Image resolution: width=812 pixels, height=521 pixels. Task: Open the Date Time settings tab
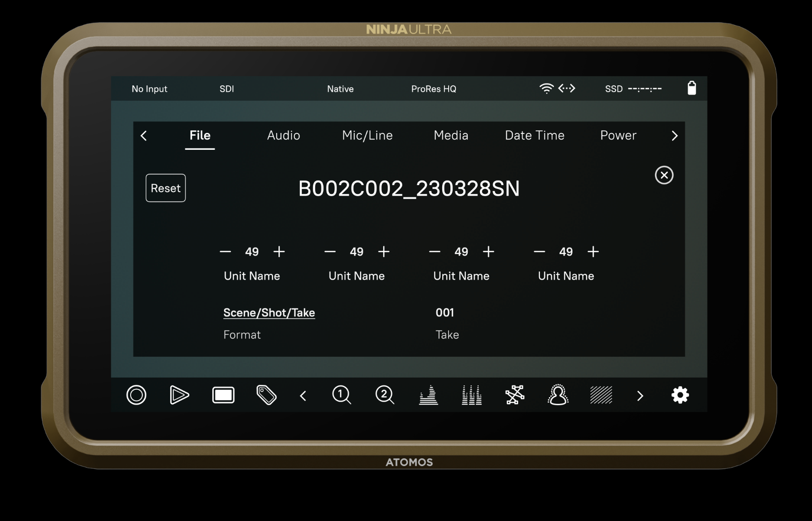tap(534, 135)
